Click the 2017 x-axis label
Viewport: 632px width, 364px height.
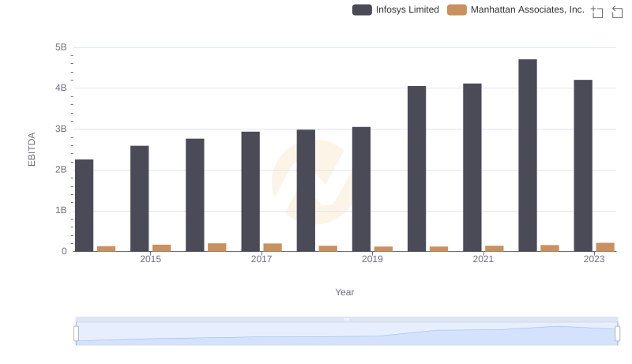[x=261, y=259]
